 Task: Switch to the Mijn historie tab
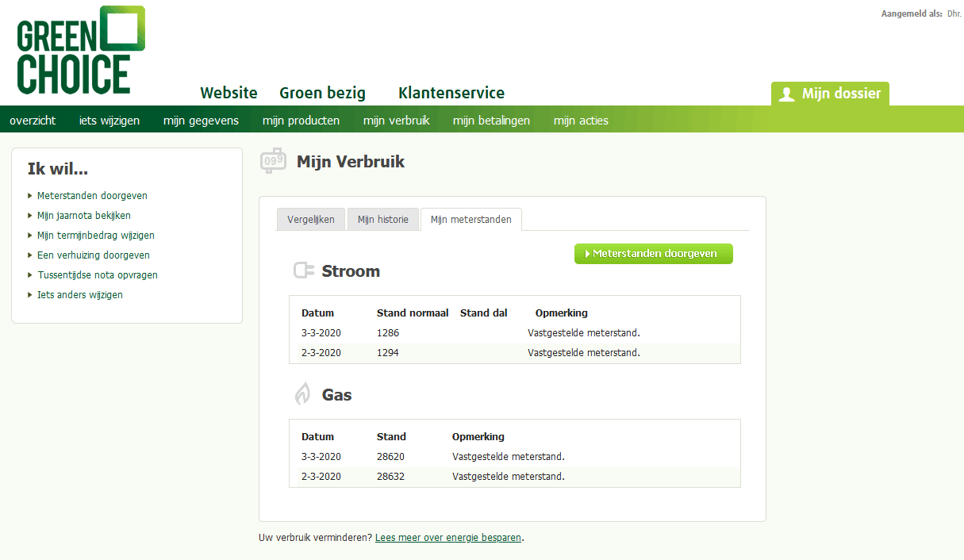382,220
